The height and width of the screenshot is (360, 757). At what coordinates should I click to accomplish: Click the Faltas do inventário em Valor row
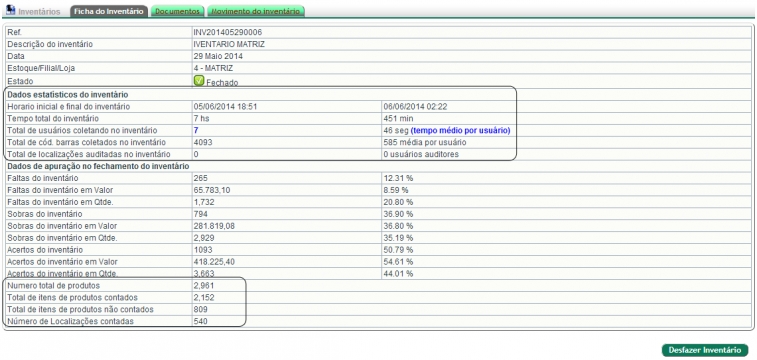(378, 190)
